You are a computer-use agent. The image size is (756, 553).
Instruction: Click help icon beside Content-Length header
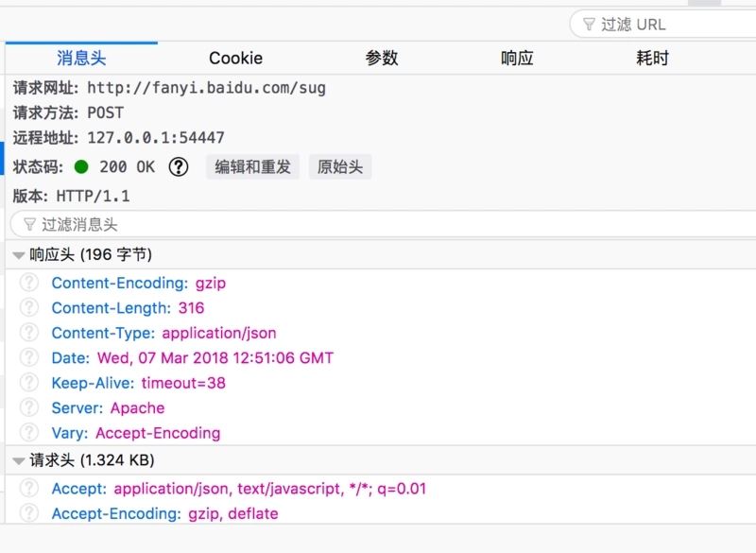point(29,307)
